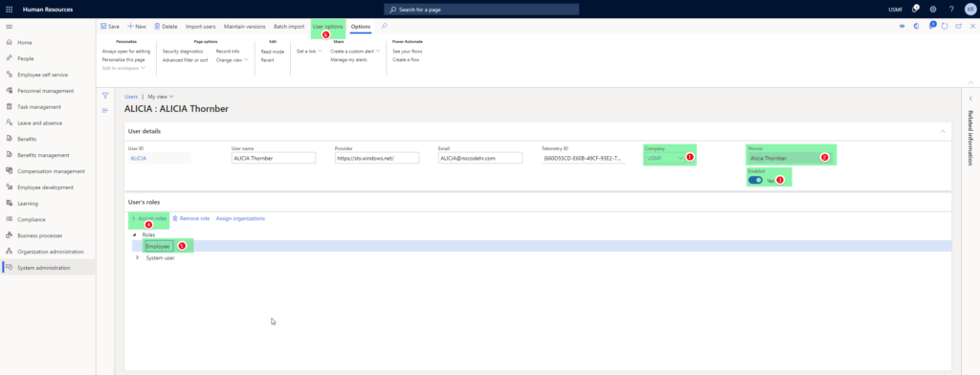This screenshot has width=980, height=375.
Task: Open the People module
Action: point(26,58)
